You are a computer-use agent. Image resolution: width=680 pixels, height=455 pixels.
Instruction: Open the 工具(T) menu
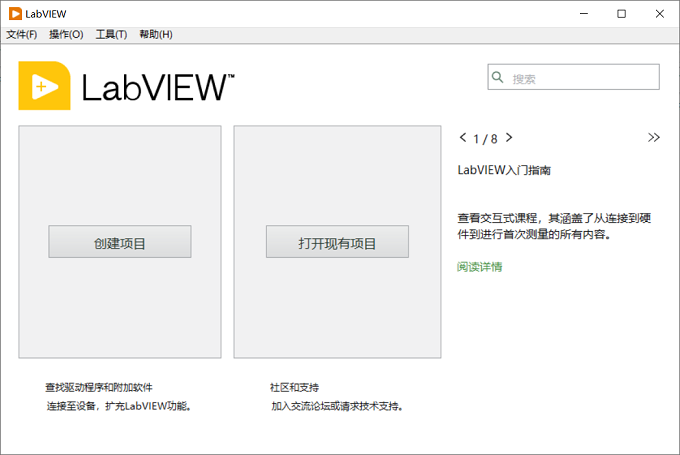tap(111, 34)
